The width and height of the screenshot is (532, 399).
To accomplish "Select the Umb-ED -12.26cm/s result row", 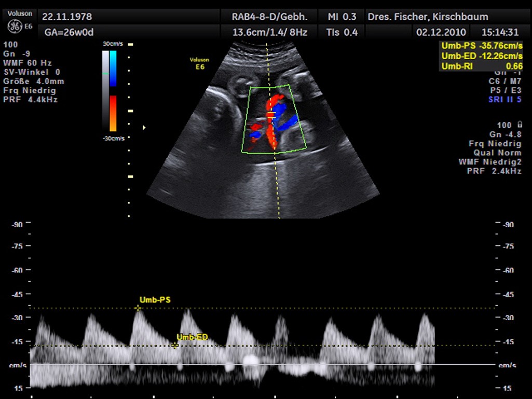I will click(482, 56).
